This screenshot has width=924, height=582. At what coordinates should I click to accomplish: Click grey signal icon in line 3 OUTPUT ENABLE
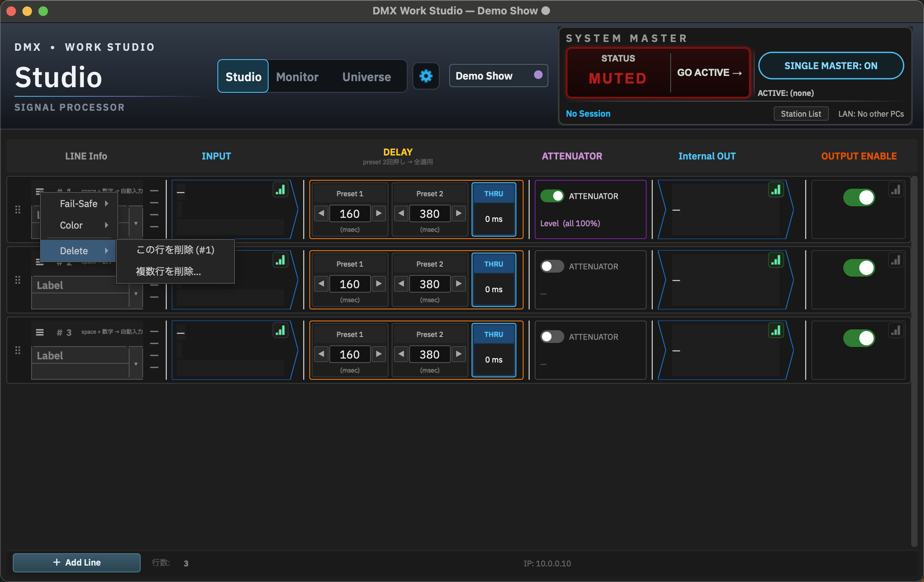pos(896,330)
